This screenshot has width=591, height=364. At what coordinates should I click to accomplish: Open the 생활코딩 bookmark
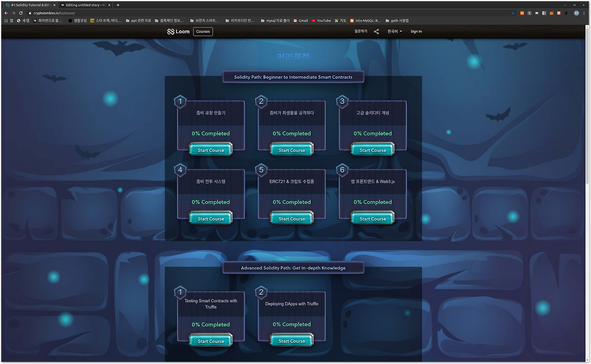coord(78,20)
